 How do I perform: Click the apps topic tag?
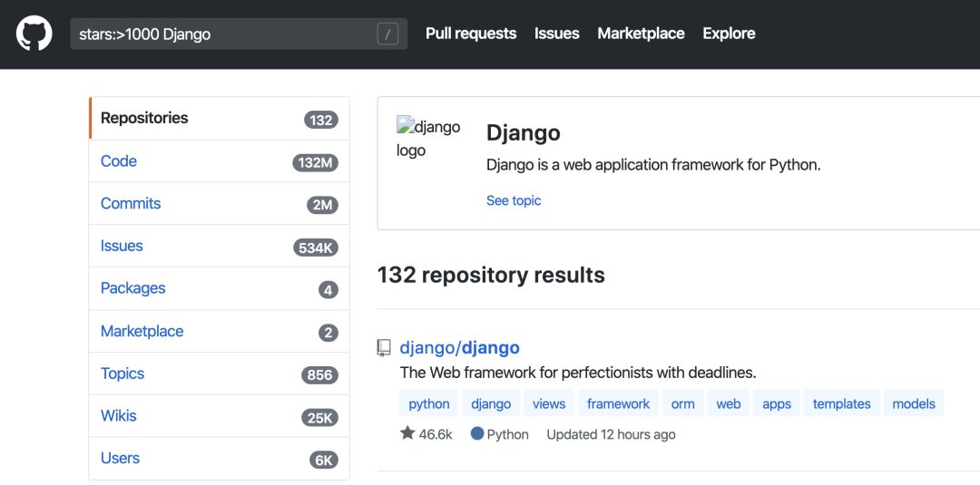coord(777,403)
